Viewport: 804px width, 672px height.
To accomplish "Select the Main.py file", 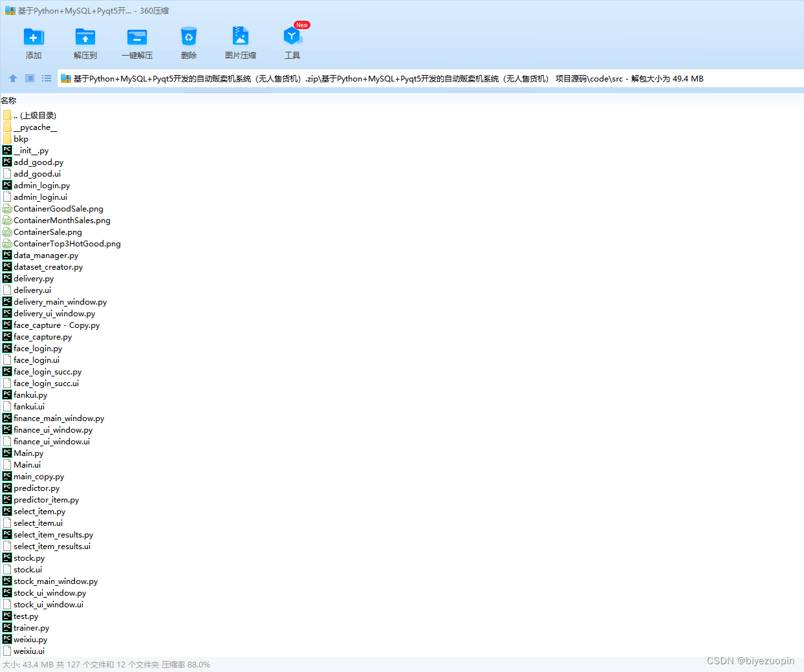I will tap(23, 453).
